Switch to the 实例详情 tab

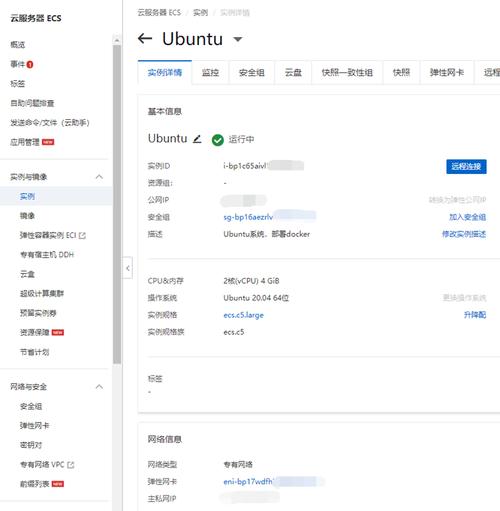click(x=165, y=72)
